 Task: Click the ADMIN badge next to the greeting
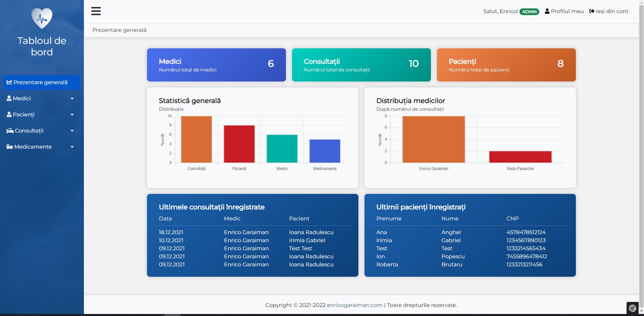tap(530, 11)
